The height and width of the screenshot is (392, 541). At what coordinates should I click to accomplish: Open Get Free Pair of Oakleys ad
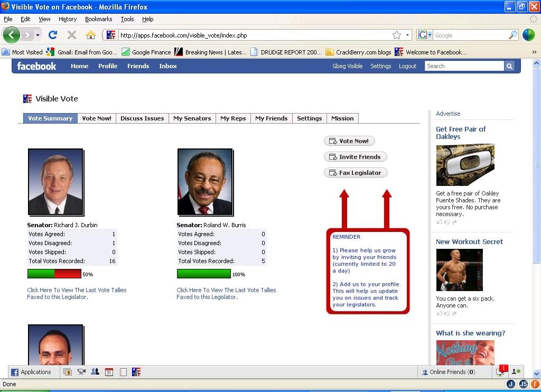point(461,133)
